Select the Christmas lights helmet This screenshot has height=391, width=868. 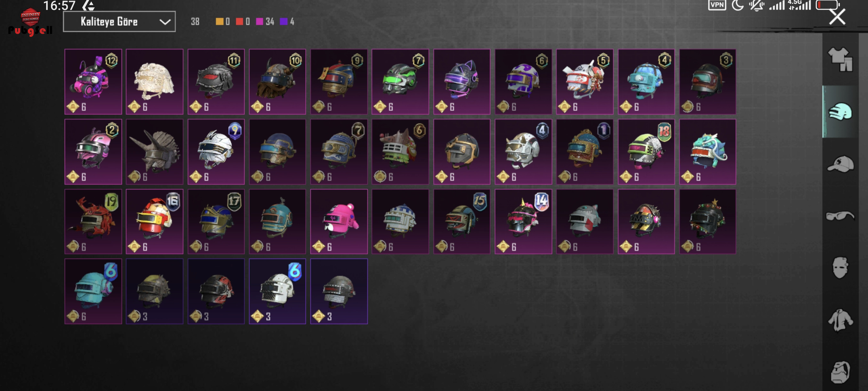coord(708,222)
